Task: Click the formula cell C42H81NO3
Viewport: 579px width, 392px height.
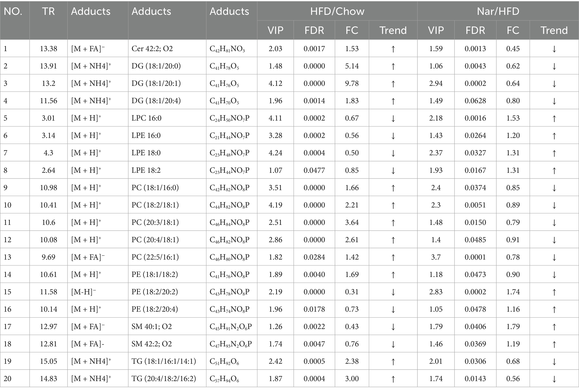Action: coord(227,49)
